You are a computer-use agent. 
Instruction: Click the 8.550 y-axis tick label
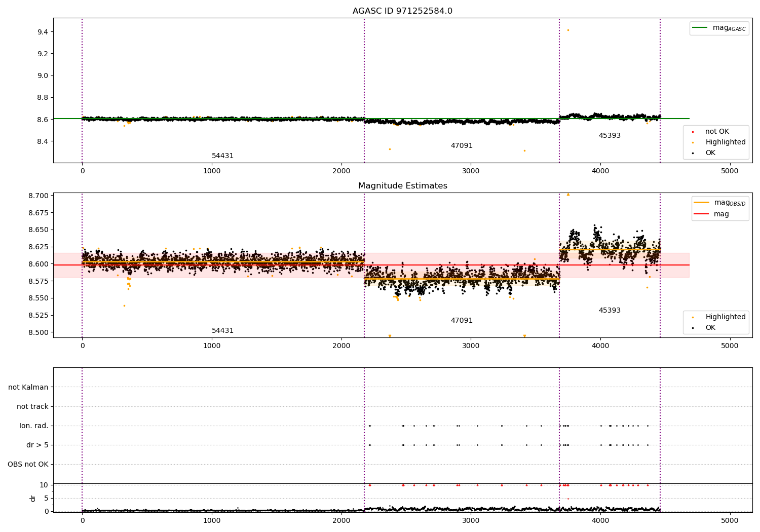39,298
